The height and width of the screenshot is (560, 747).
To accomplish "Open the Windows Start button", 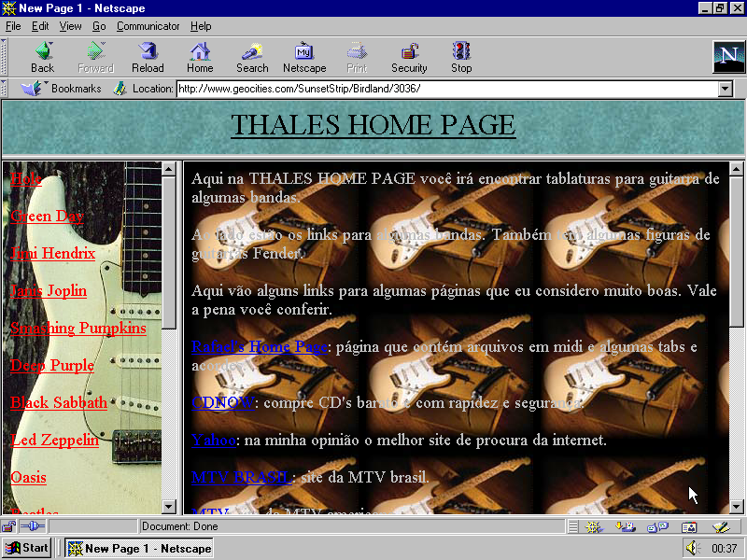I will point(27,548).
